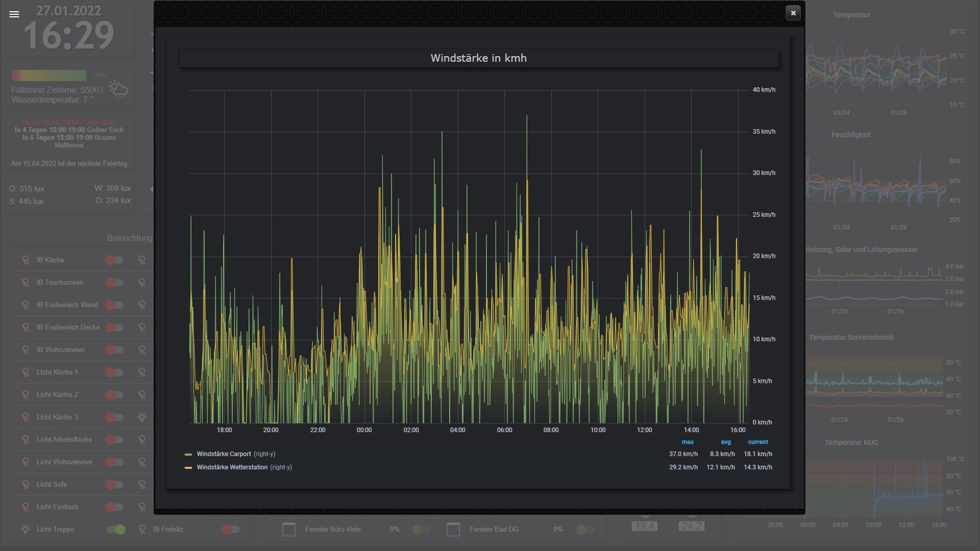Click the Zisterne fill level bar

pos(49,76)
